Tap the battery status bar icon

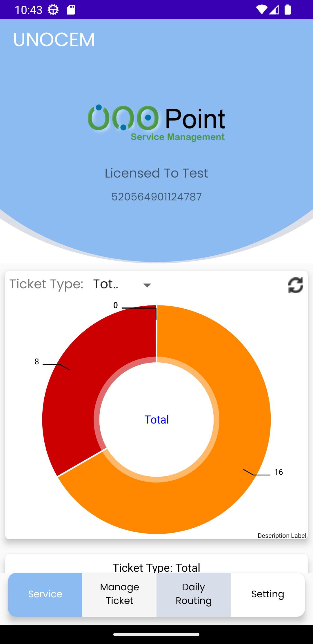[287, 10]
